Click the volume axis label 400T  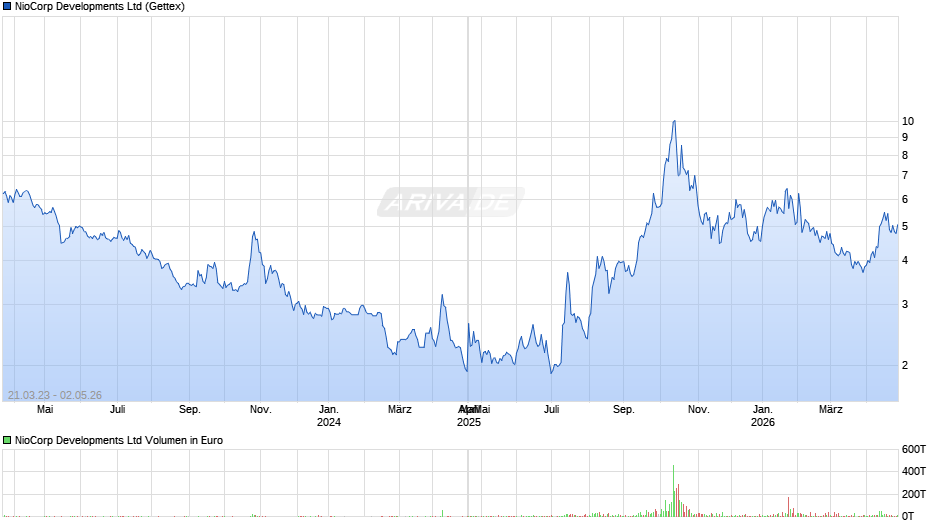pos(914,471)
